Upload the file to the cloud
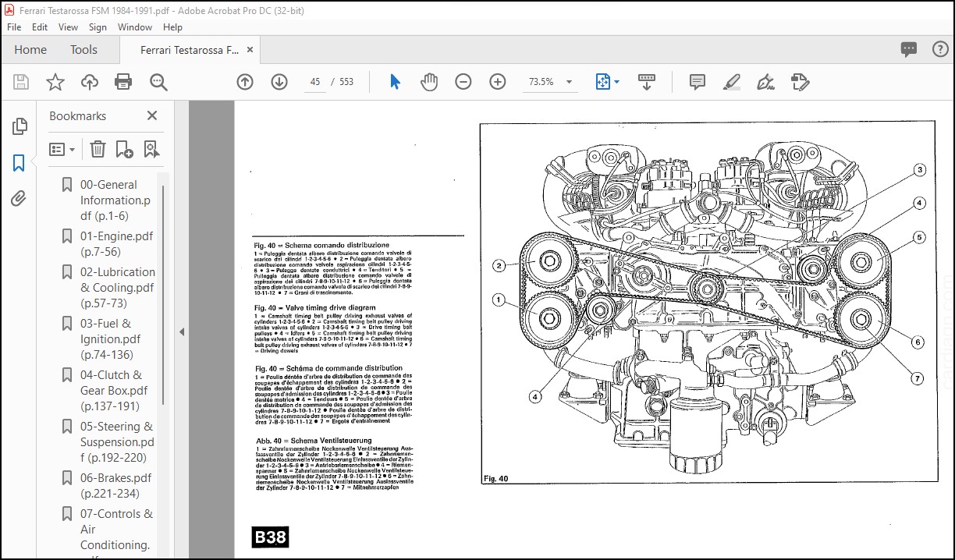This screenshot has height=560, width=955. point(89,82)
